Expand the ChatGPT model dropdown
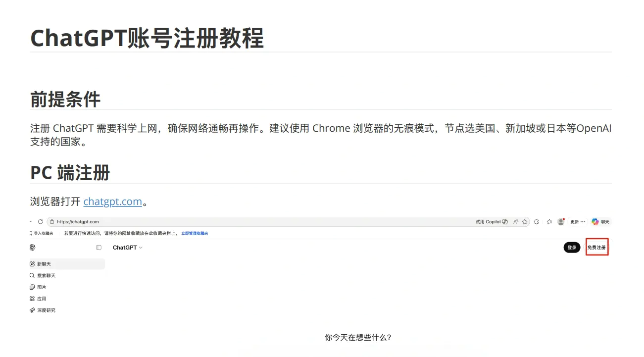Screen dimensions: 644x357 [128, 247]
